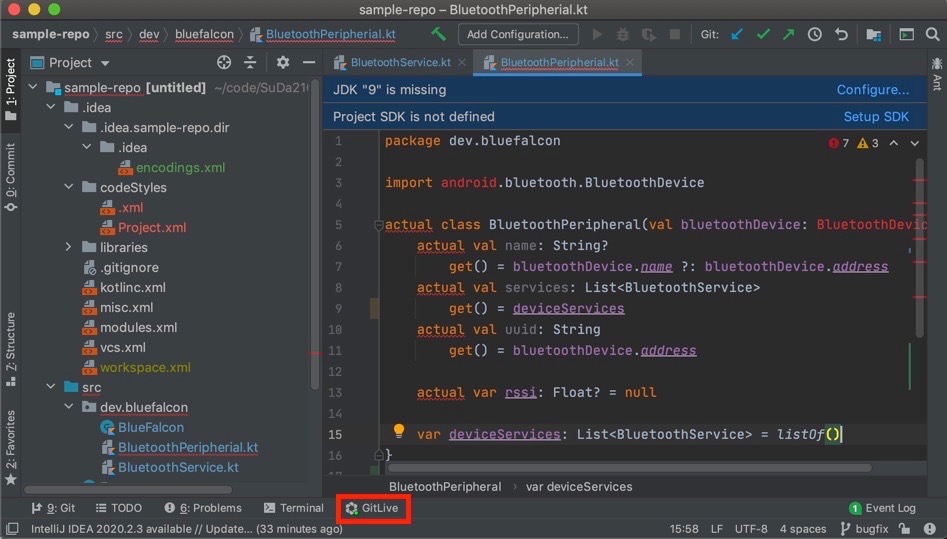Click tool window quick-access icon in status bar corner
Image resolution: width=947 pixels, height=539 pixels.
pyautogui.click(x=11, y=529)
